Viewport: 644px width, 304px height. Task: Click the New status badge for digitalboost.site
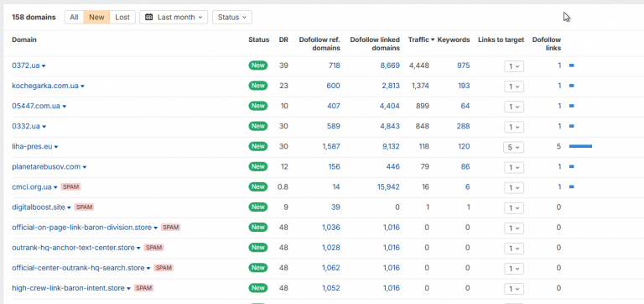coord(258,207)
